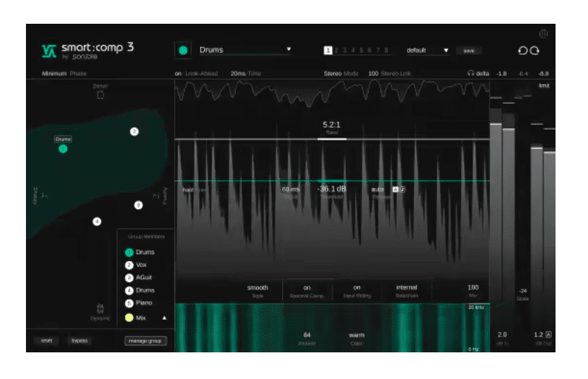Toggle the delta headphones monitor

(478, 73)
